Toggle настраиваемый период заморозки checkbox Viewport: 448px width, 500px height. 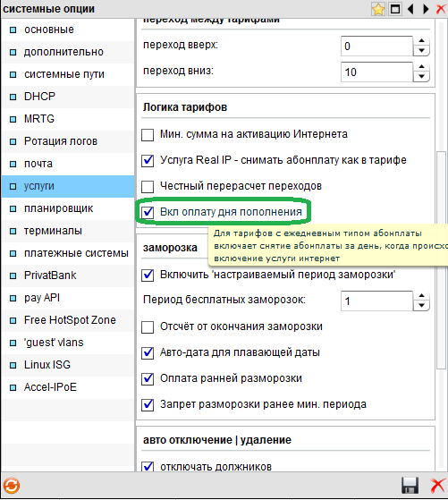point(148,275)
